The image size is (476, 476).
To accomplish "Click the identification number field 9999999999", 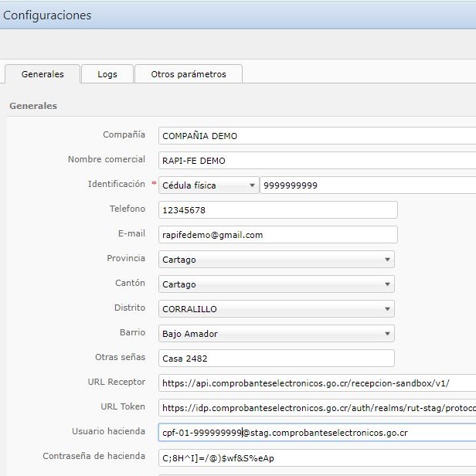I will pos(367,185).
